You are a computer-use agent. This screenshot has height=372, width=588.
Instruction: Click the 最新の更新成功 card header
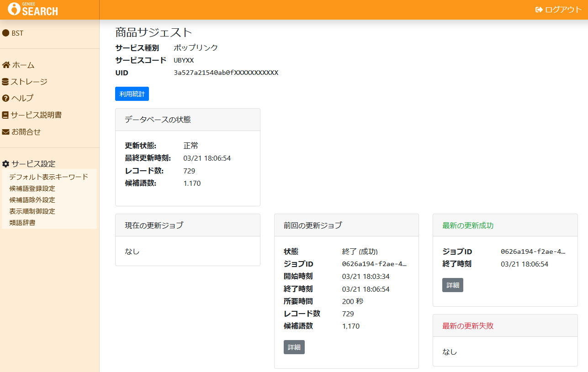pyautogui.click(x=505, y=225)
